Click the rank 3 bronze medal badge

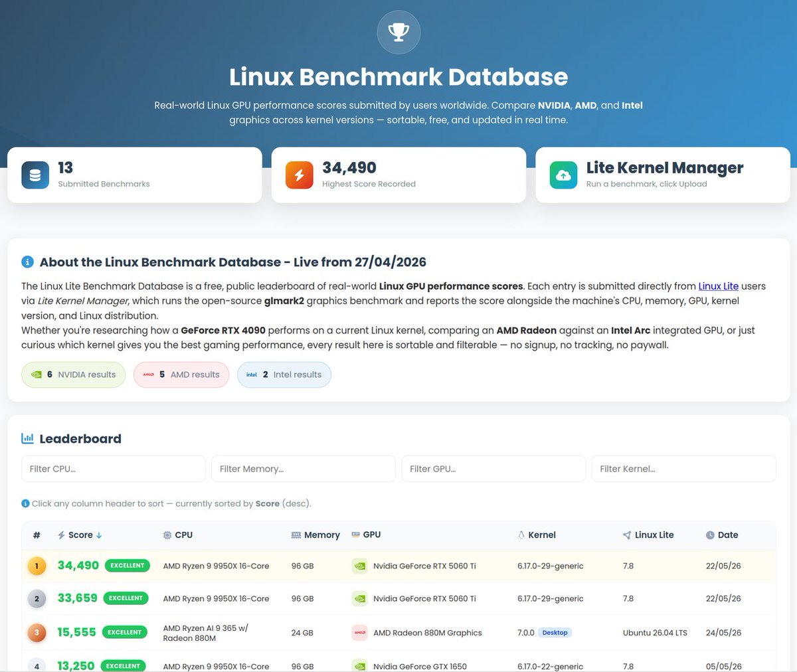37,633
